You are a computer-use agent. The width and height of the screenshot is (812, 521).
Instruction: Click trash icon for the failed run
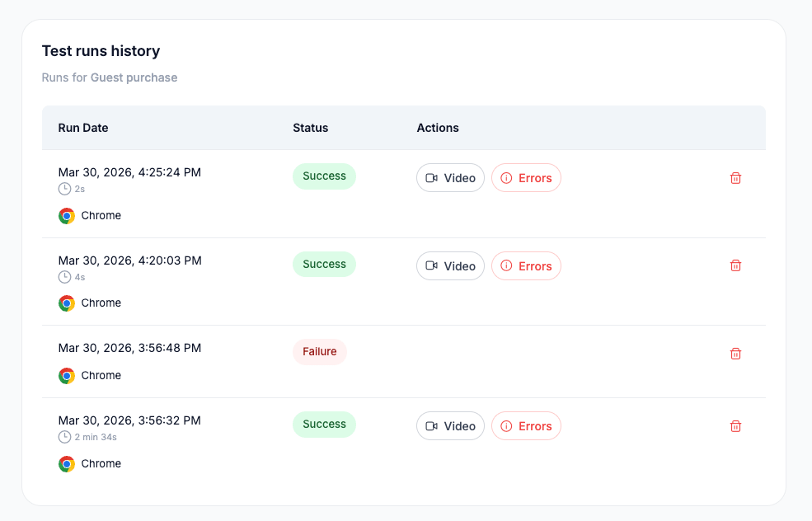click(735, 354)
